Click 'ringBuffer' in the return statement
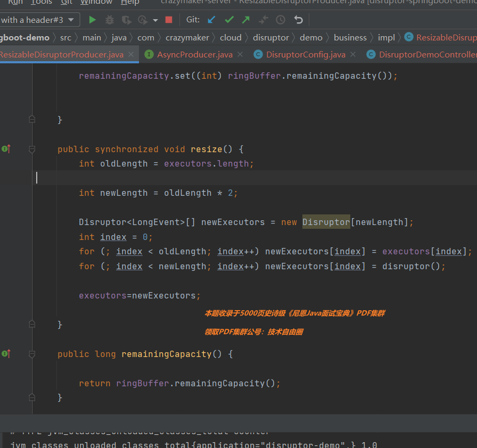Image resolution: width=477 pixels, height=448 pixels. coord(142,384)
